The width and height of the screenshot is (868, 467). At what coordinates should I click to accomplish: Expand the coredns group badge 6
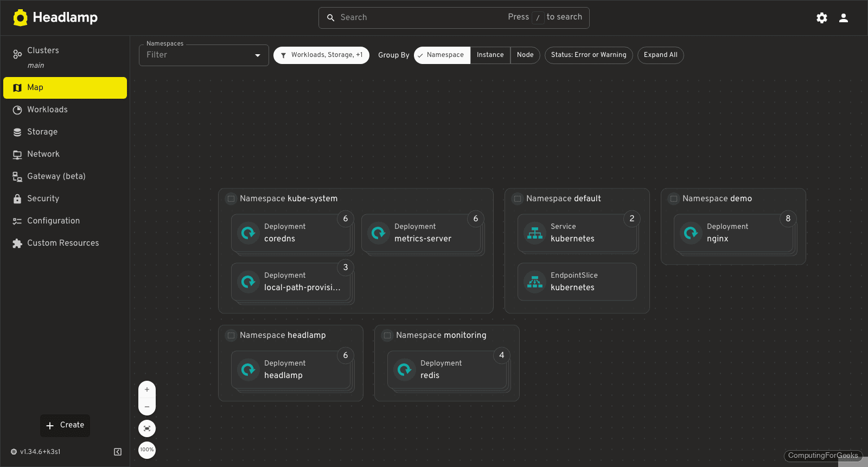click(346, 219)
